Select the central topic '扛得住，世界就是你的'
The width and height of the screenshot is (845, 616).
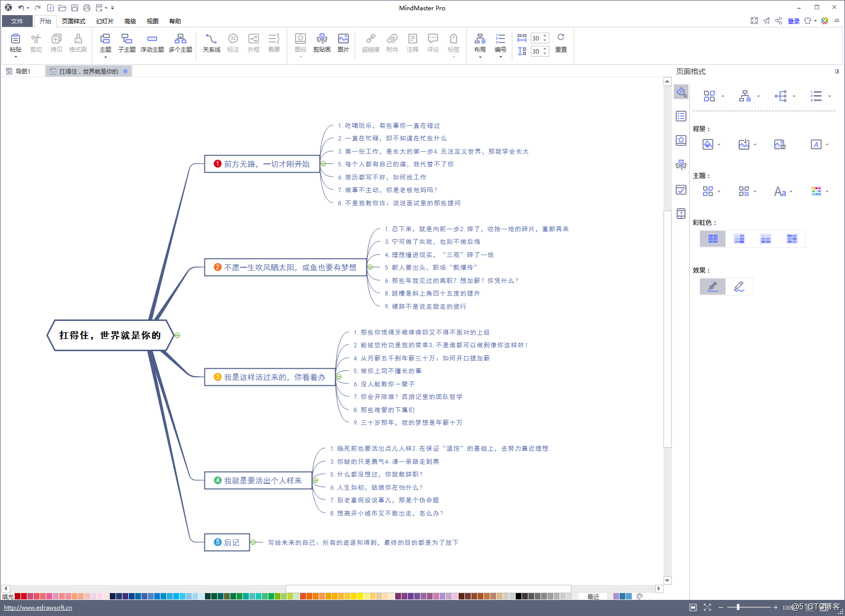(110, 335)
